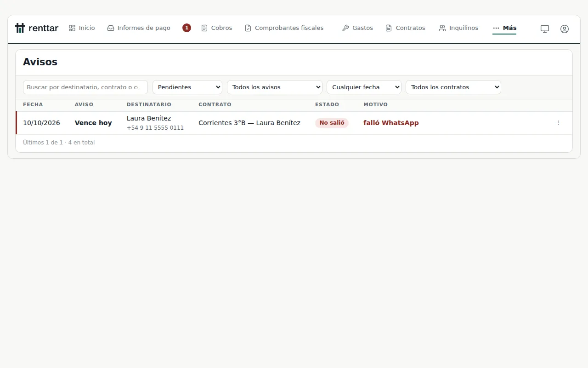Expand the Todos los avisos dropdown
Image resolution: width=588 pixels, height=368 pixels.
275,87
